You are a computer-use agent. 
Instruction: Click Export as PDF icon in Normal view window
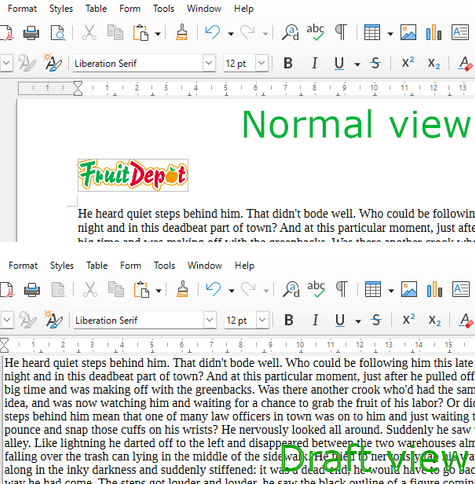(x=6, y=33)
